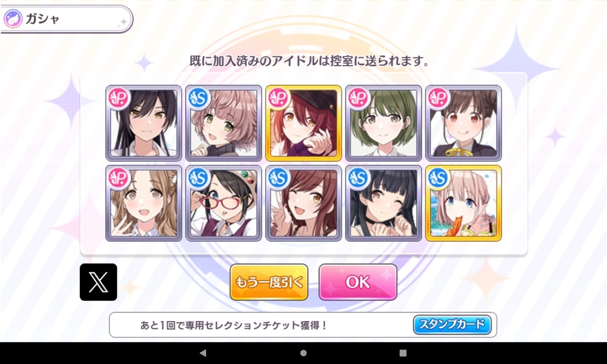Select the pink curly-haired idol with scarf
607x364 pixels.
pyautogui.click(x=224, y=123)
